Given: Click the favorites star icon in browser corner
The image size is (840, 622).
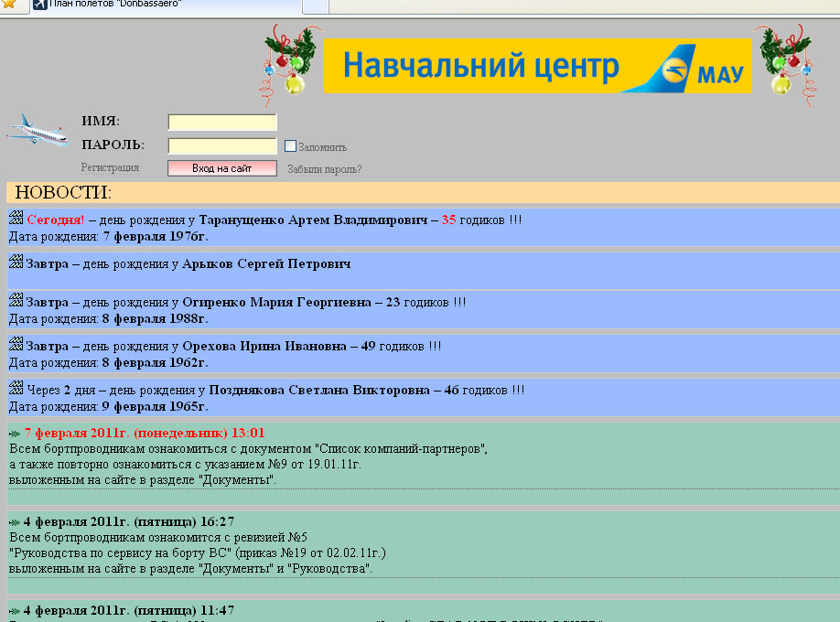Looking at the screenshot, I should (8, 5).
